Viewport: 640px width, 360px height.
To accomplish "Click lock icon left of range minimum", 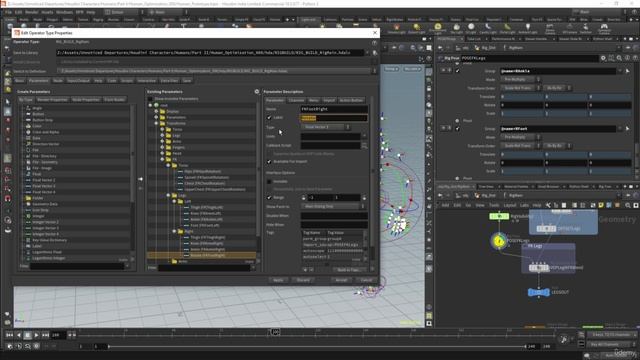I will (x=303, y=198).
